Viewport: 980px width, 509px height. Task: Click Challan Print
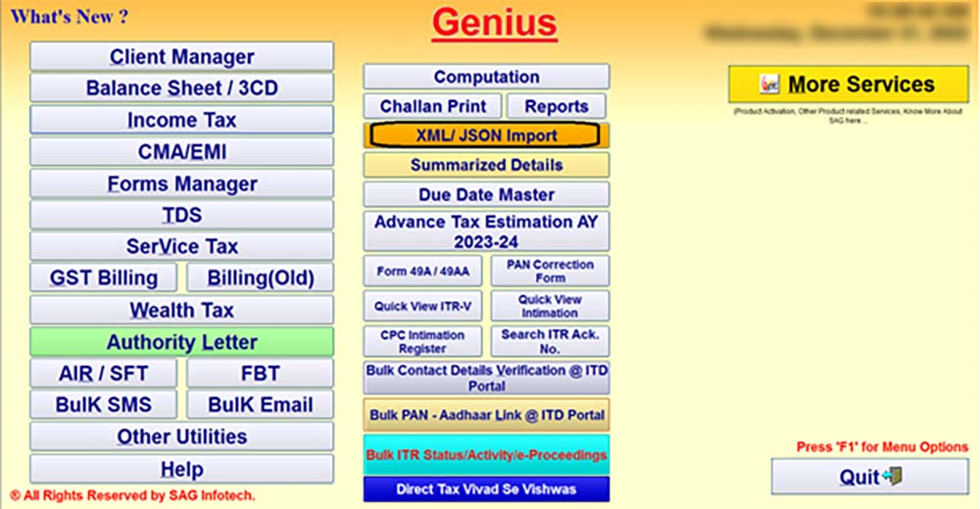pyautogui.click(x=432, y=106)
